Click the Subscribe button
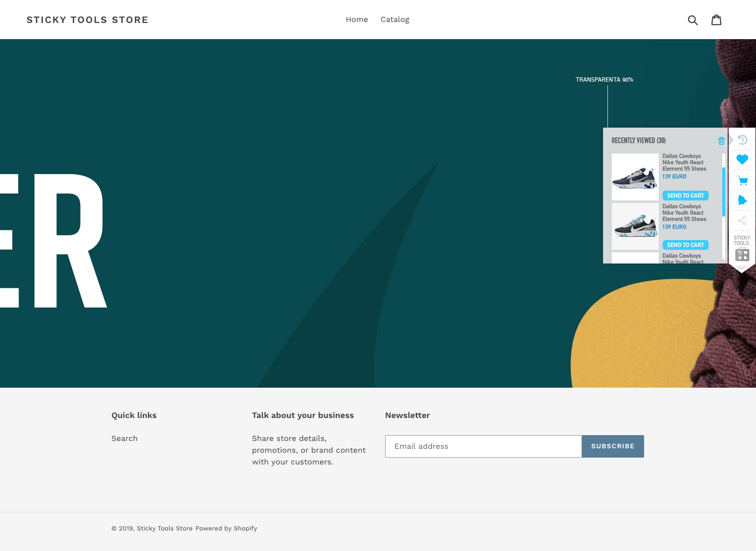Screen dimensions: 756x551 [612, 446]
